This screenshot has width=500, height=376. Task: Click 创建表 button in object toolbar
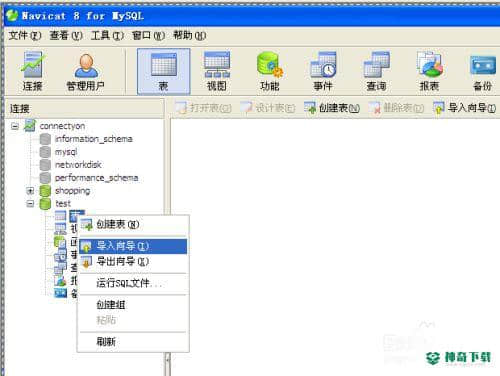332,108
